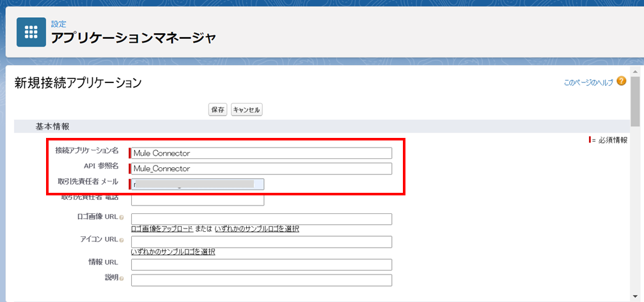Click the ロゴ画像をアップロード link
The width and height of the screenshot is (644, 302).
[162, 229]
